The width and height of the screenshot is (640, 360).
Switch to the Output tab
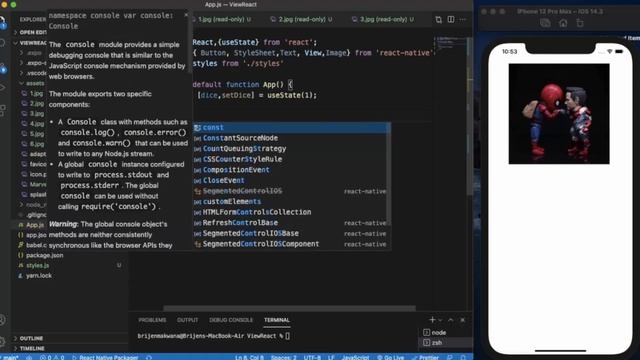point(187,320)
